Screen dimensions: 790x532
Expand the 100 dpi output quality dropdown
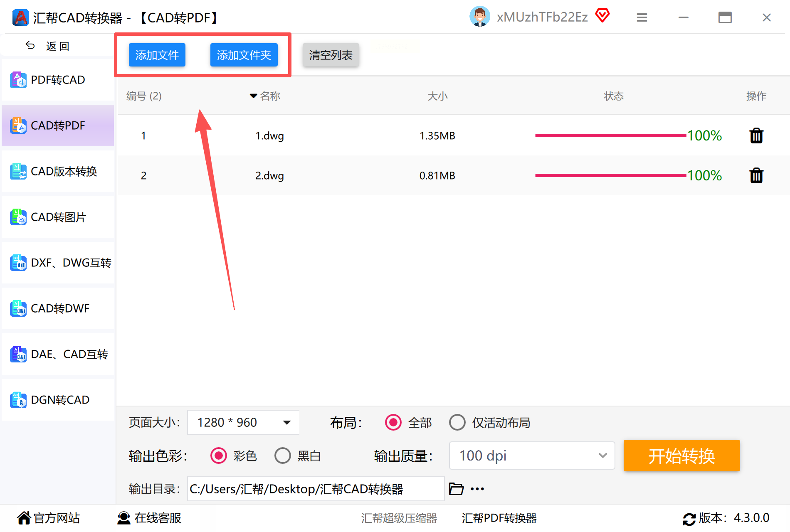(532, 456)
